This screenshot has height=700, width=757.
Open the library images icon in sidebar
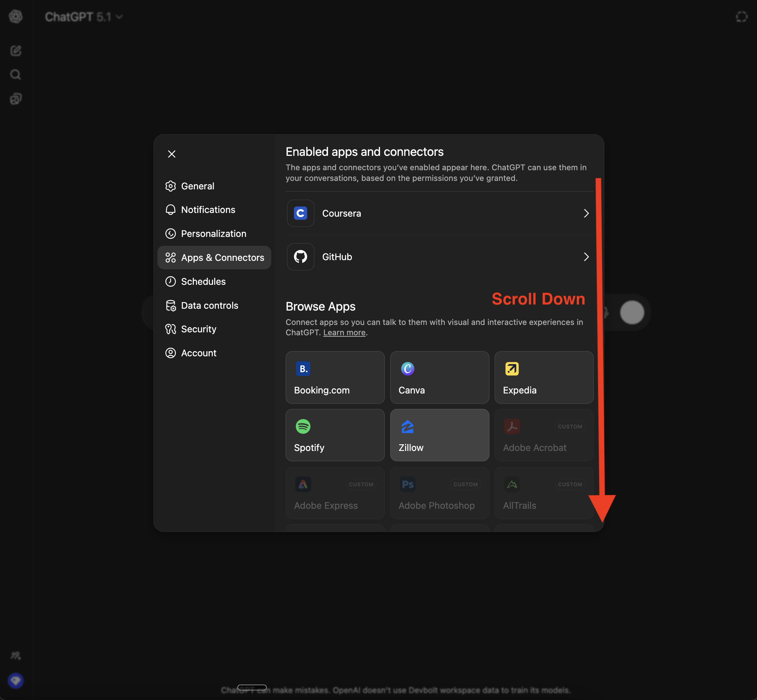15,98
